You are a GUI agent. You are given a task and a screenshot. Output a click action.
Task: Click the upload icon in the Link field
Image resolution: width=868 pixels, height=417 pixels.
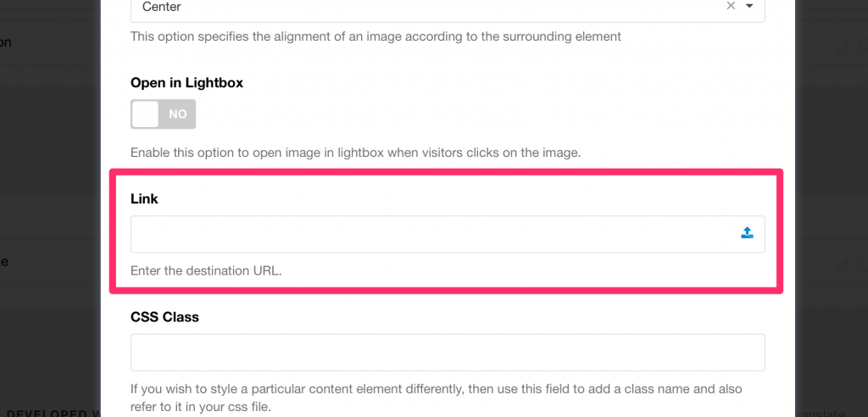(747, 233)
